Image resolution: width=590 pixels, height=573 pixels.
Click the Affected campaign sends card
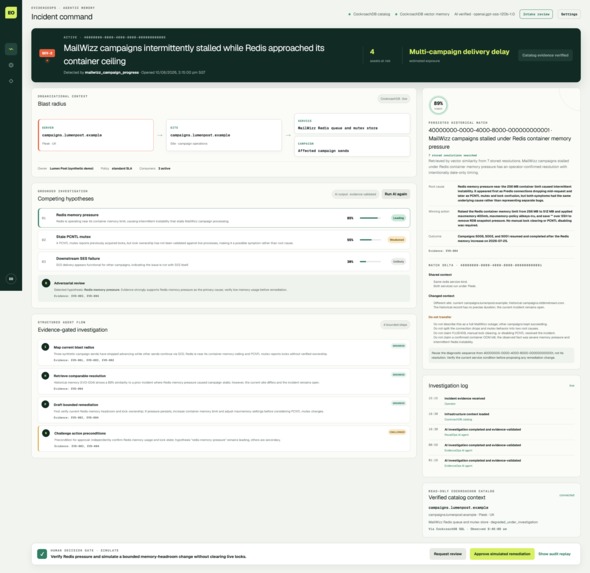coord(352,147)
